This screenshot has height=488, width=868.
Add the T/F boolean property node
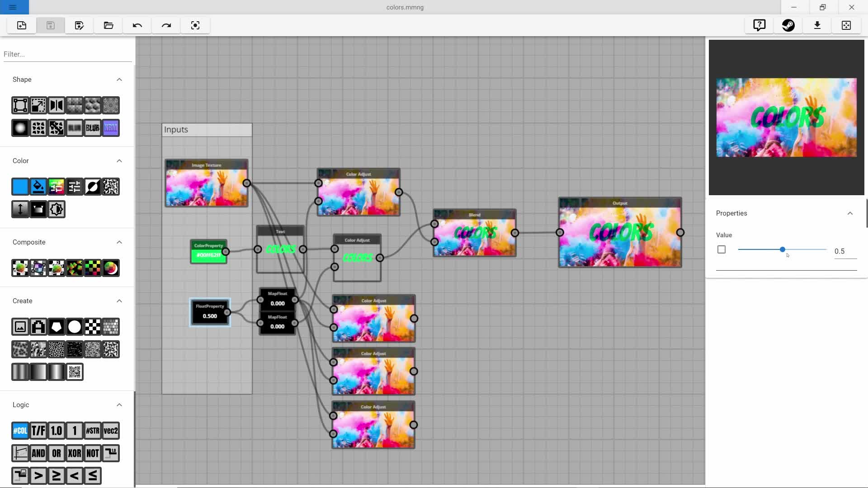pos(38,431)
